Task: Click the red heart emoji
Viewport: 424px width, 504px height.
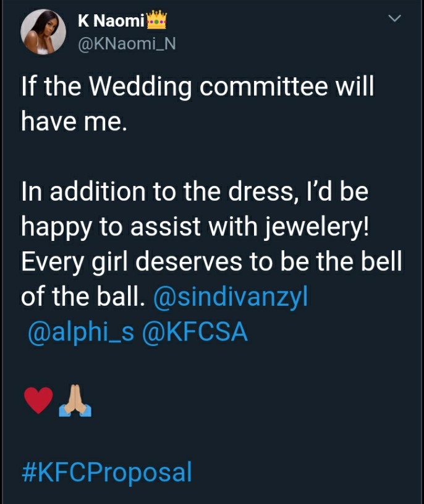Action: [38, 400]
